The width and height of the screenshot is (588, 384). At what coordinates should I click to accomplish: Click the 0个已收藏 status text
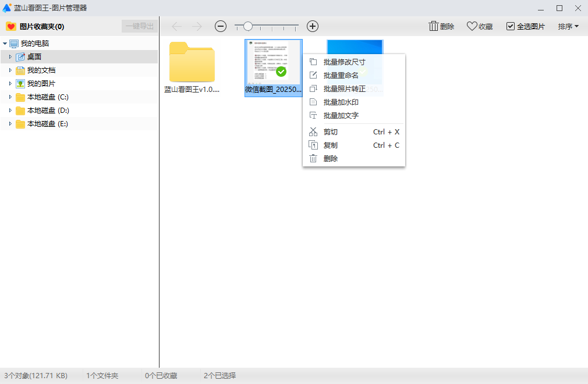pyautogui.click(x=161, y=375)
